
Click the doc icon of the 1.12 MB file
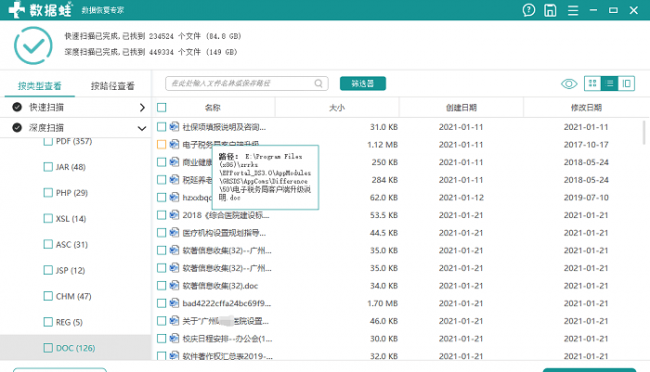click(174, 144)
